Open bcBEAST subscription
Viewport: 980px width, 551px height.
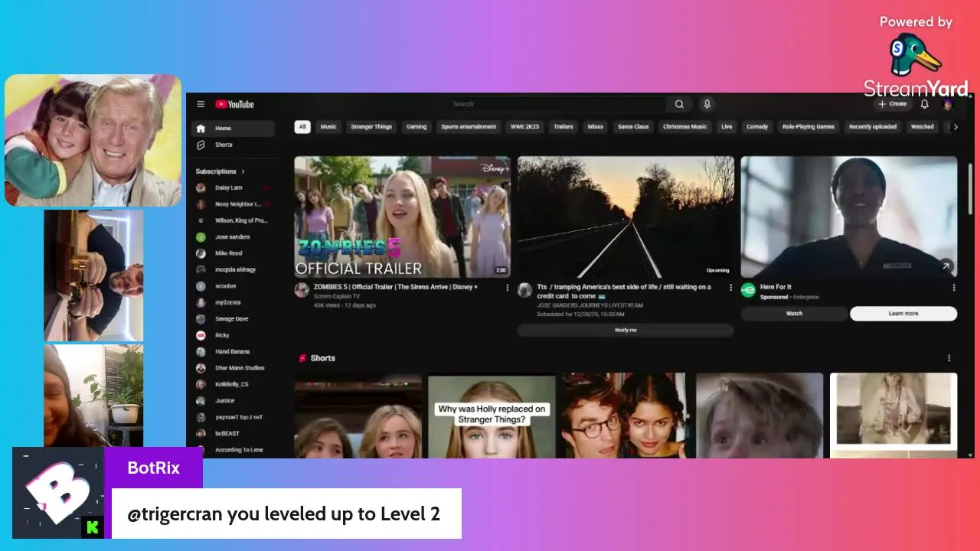[233, 433]
